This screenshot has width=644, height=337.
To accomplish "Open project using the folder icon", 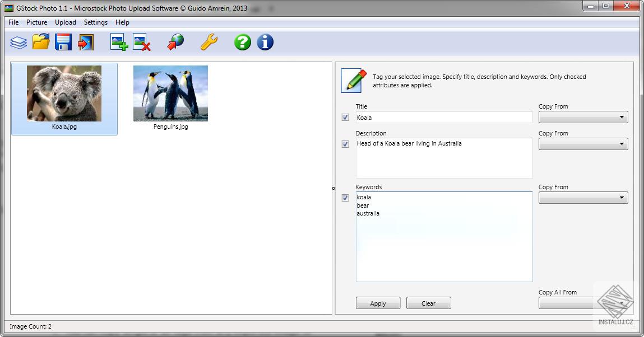I will click(x=41, y=42).
